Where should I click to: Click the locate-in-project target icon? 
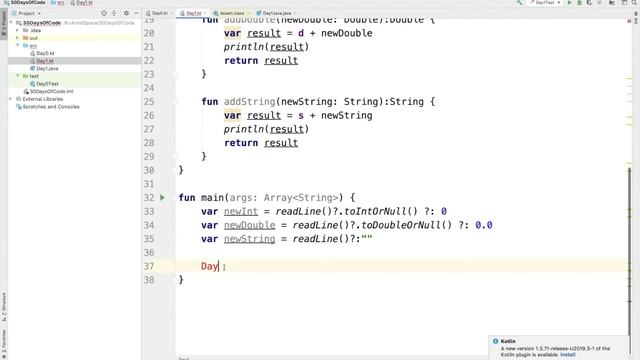coord(104,13)
